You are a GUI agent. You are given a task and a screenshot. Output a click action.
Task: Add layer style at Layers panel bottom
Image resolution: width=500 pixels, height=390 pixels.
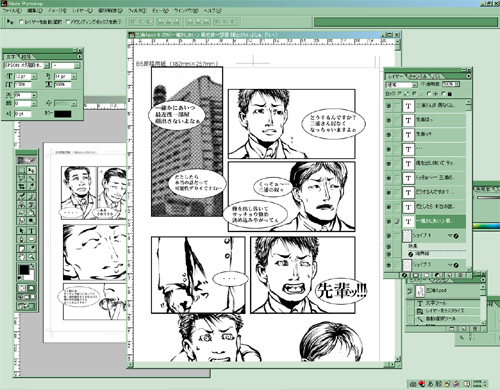404,275
